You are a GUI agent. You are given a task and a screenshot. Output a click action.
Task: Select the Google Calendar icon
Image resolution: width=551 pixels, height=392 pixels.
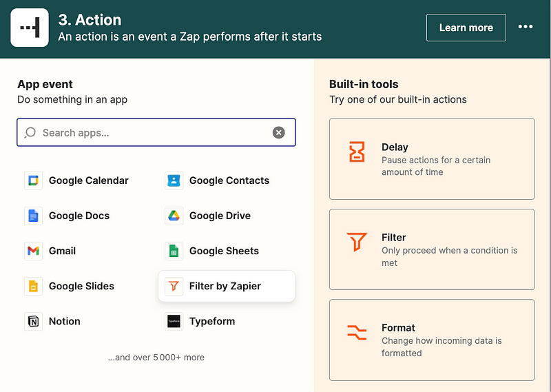click(33, 180)
